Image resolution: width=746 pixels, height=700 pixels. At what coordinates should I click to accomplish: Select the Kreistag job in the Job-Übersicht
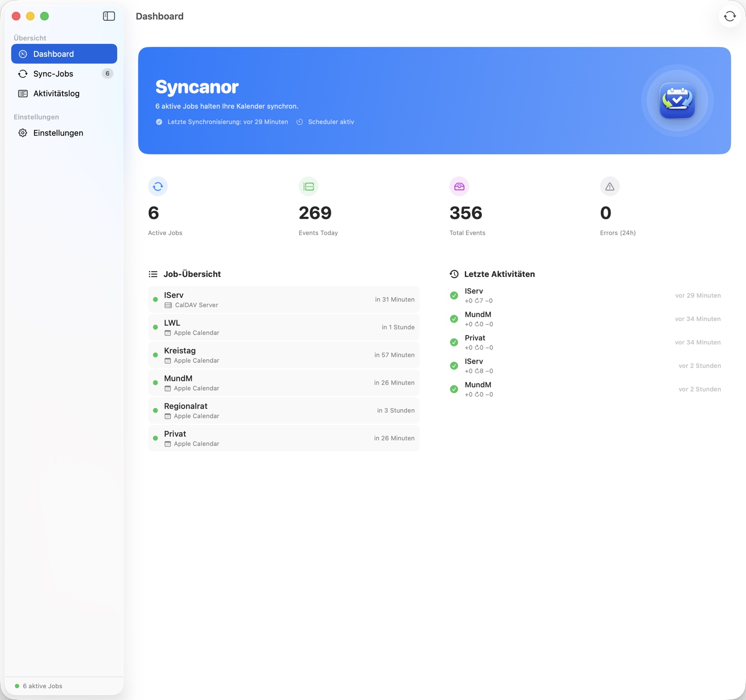click(x=284, y=355)
